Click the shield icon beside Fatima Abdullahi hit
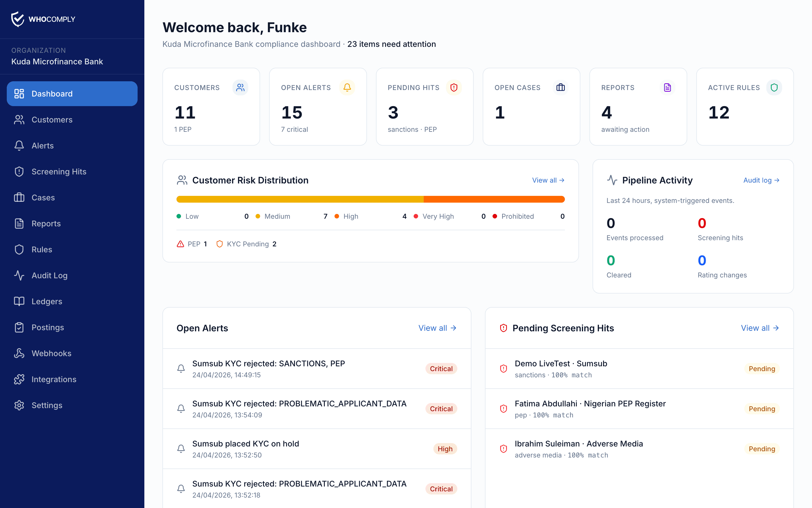The width and height of the screenshot is (812, 508). point(503,409)
